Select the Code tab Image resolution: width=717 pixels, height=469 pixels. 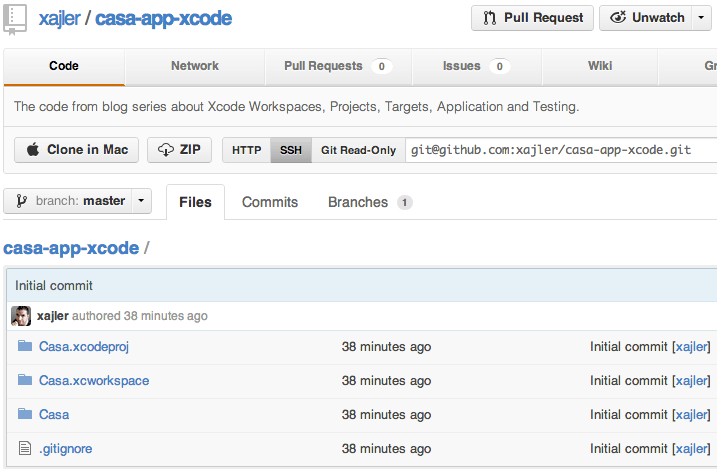(x=64, y=66)
